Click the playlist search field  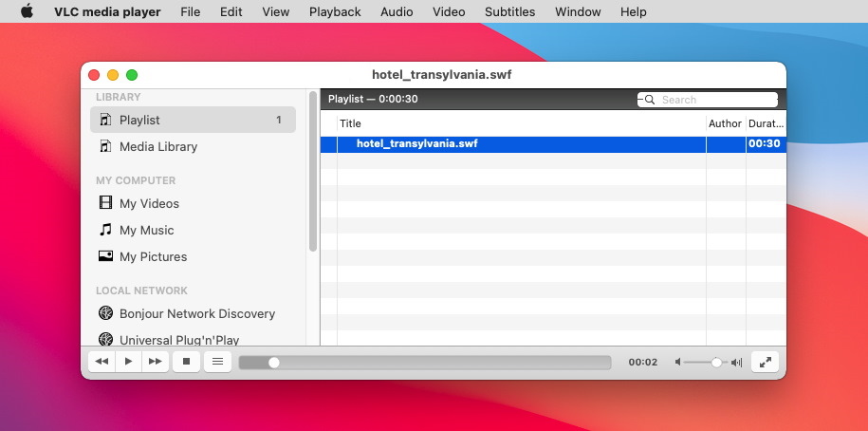click(708, 100)
